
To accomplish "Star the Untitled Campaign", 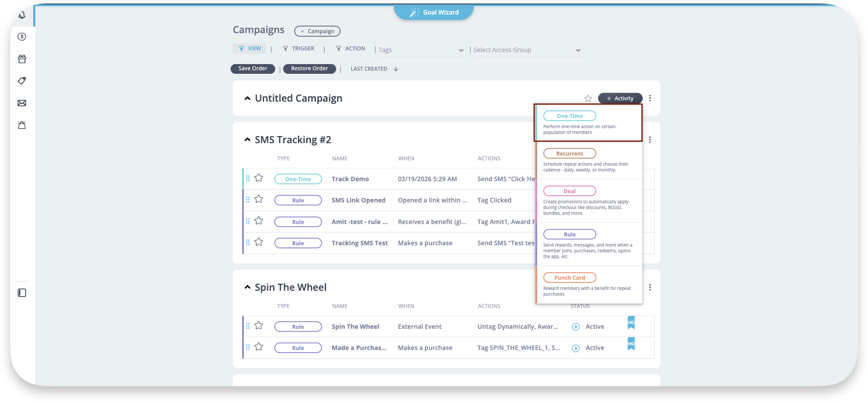I will (x=588, y=98).
